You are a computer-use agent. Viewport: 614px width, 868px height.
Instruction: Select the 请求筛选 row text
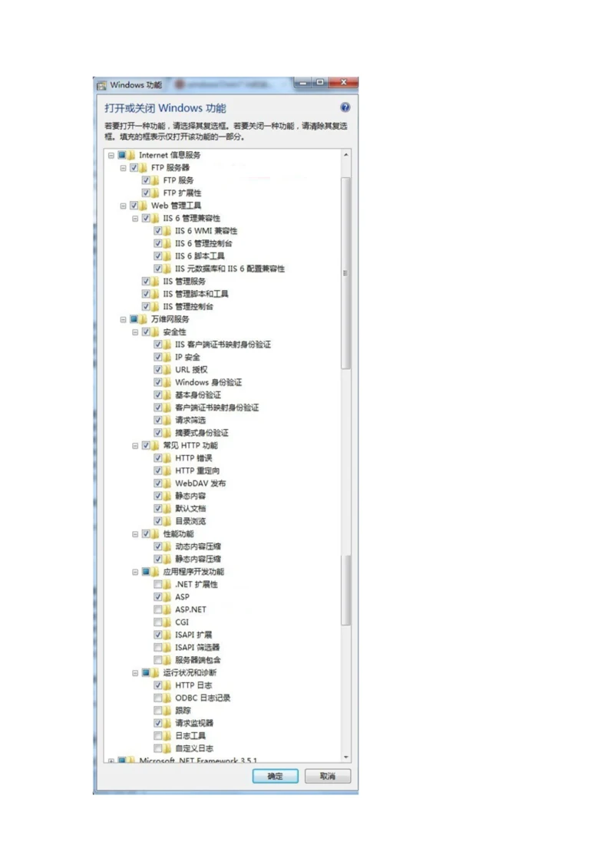click(190, 420)
